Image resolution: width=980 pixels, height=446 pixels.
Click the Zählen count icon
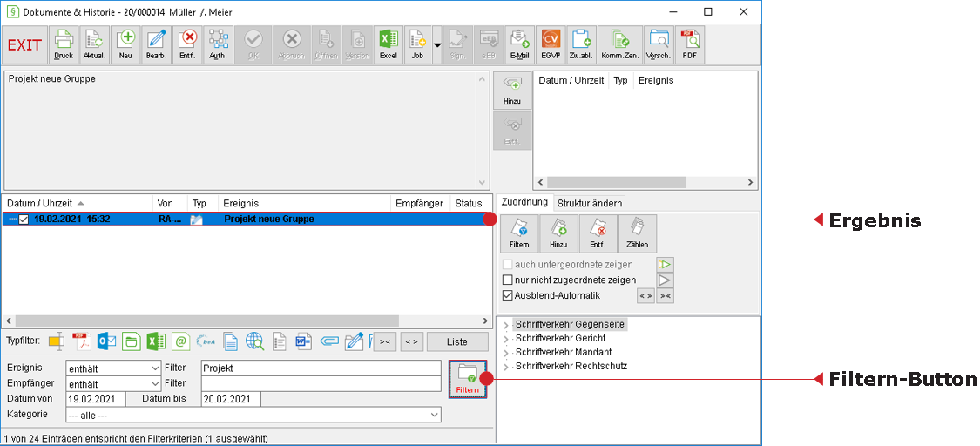tap(638, 233)
